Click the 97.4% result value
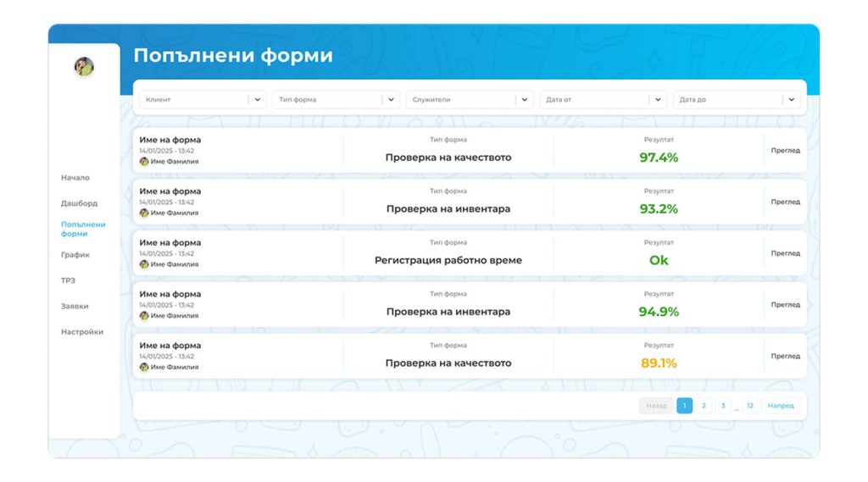The height and width of the screenshot is (482, 868). 659,158
